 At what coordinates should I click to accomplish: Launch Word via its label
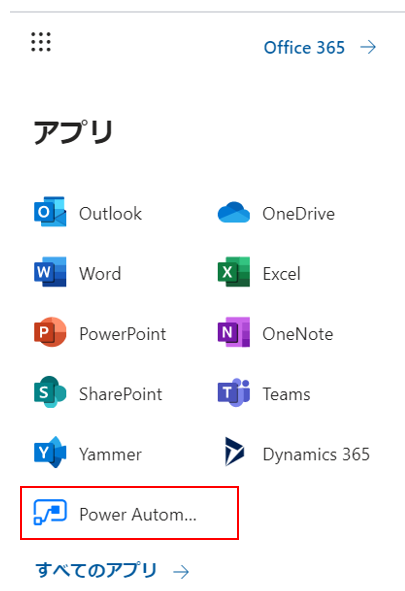(x=100, y=274)
